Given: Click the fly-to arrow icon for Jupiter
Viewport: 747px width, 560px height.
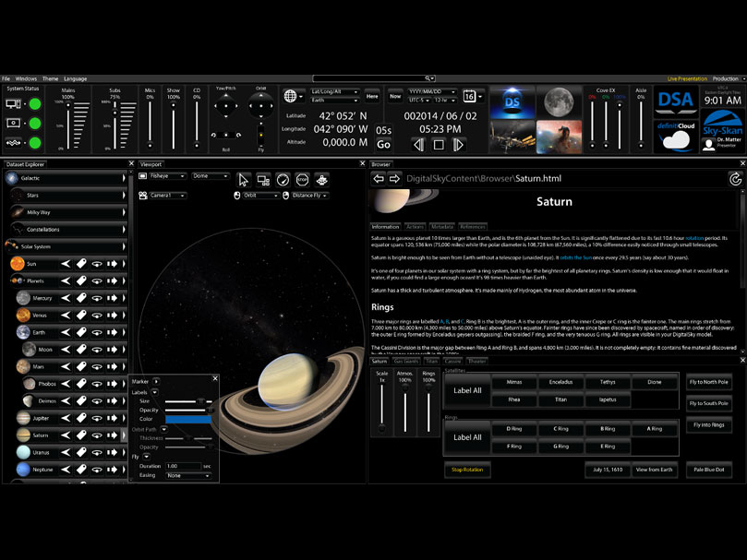Looking at the screenshot, I should tap(111, 417).
